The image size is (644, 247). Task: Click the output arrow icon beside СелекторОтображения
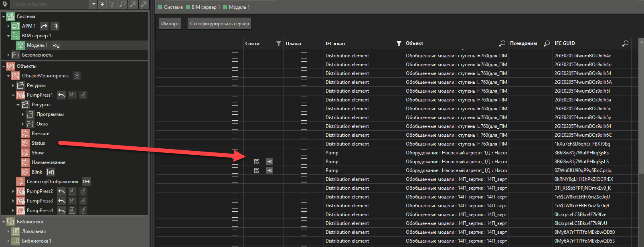coord(86,182)
